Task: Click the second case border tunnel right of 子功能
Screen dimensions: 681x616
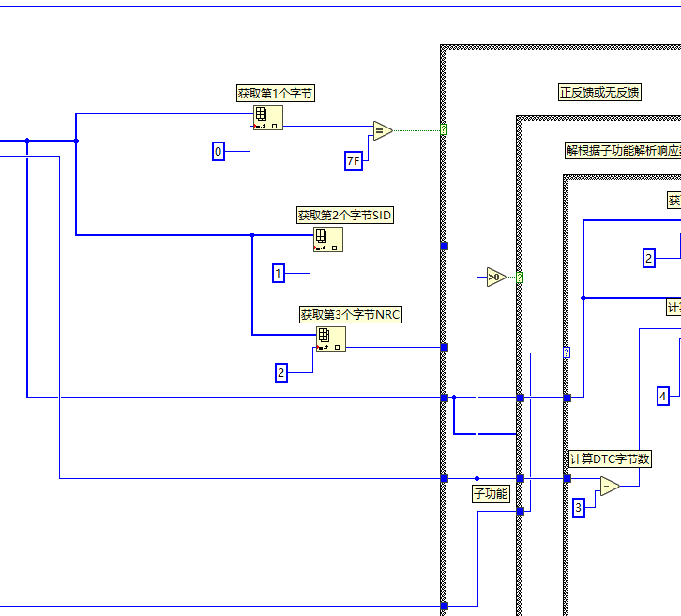Action: (521, 479)
